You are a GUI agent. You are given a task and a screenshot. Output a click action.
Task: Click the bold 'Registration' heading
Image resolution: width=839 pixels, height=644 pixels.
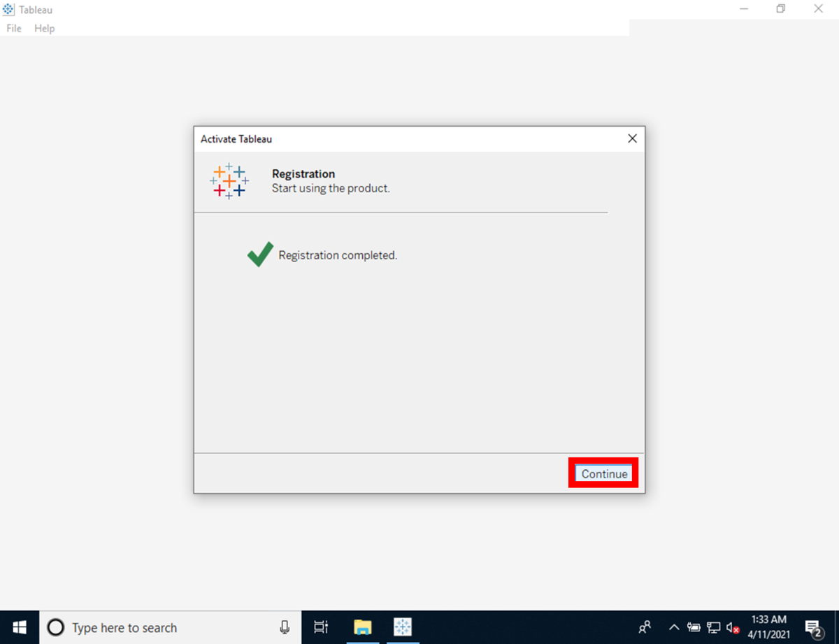click(x=303, y=174)
